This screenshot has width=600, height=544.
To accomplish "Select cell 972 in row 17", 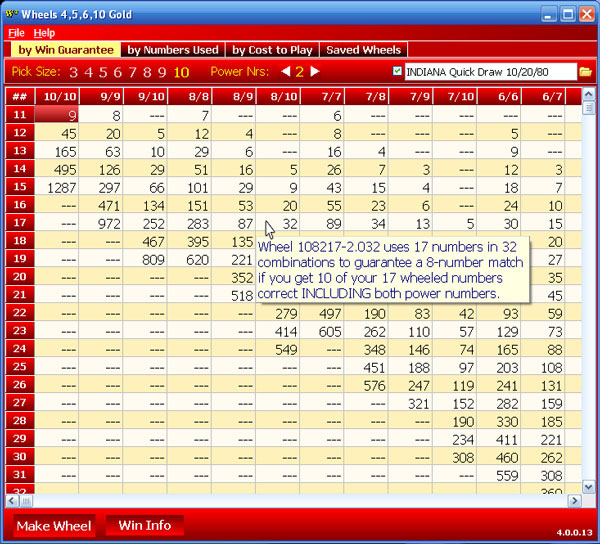I will (101, 224).
